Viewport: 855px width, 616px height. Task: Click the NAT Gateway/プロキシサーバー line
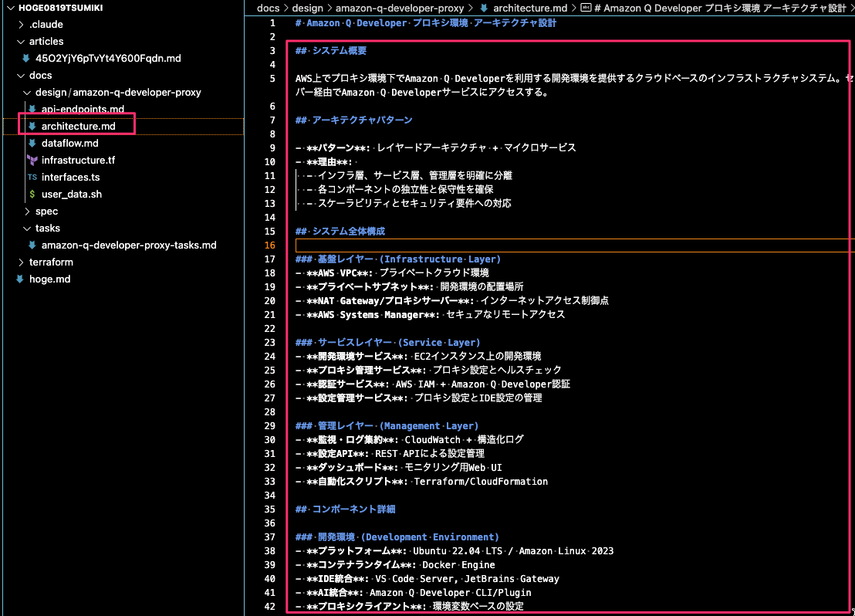point(452,300)
